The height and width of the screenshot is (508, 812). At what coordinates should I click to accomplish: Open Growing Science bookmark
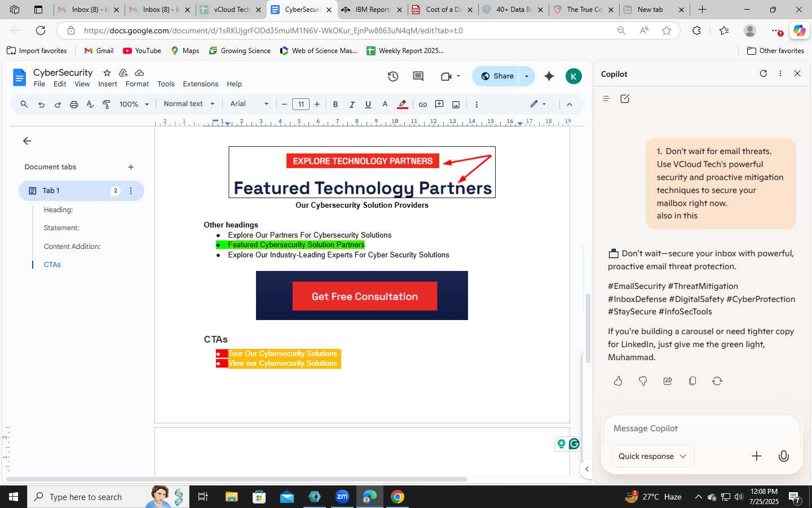tap(240, 51)
